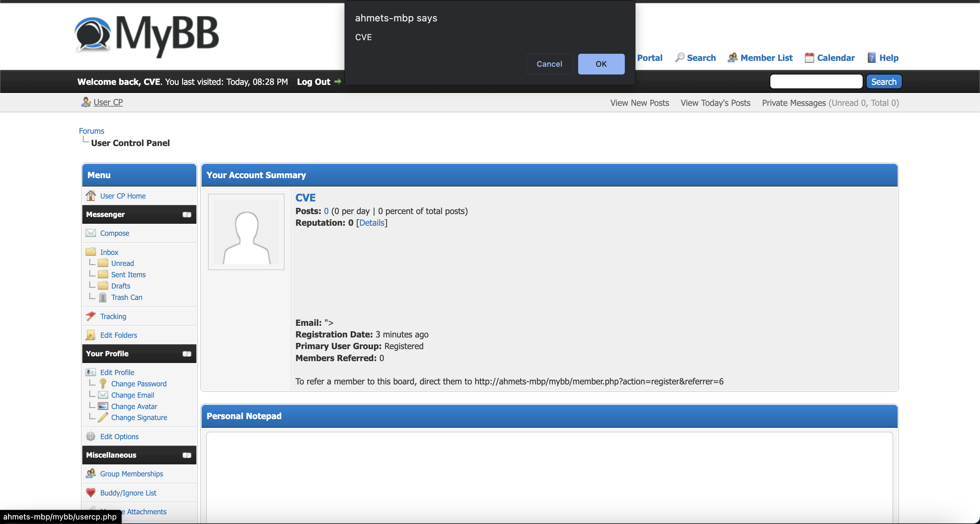Open the Tracking link
Viewport: 980px width, 524px height.
[113, 316]
